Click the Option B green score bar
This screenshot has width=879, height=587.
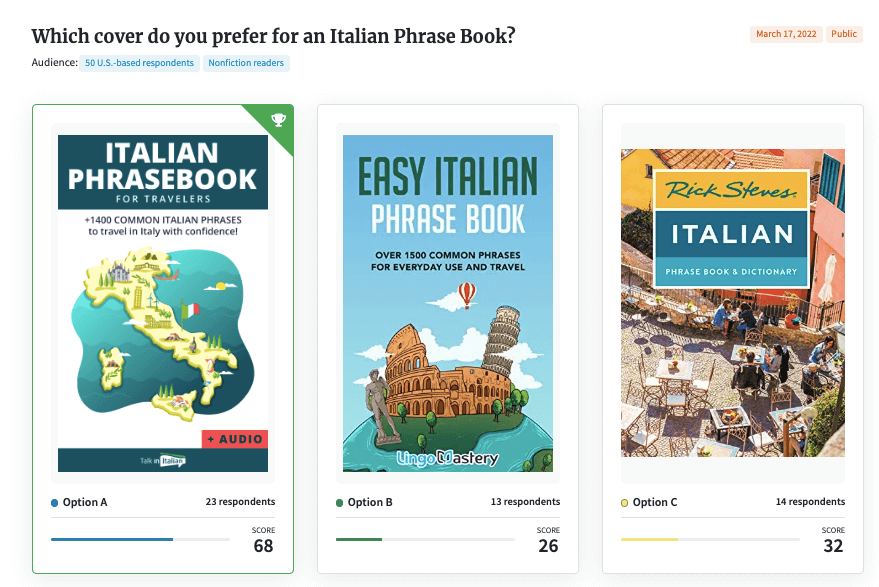coord(359,539)
